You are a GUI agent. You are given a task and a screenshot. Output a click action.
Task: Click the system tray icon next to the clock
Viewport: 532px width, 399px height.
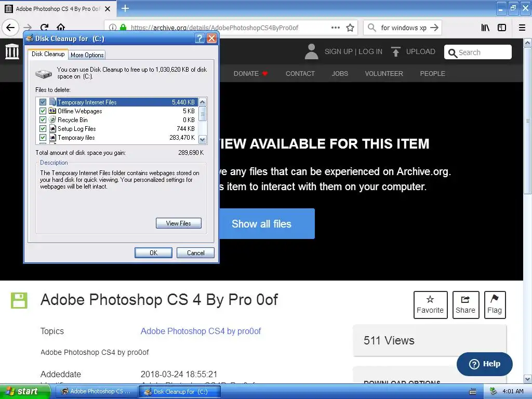coord(494,391)
